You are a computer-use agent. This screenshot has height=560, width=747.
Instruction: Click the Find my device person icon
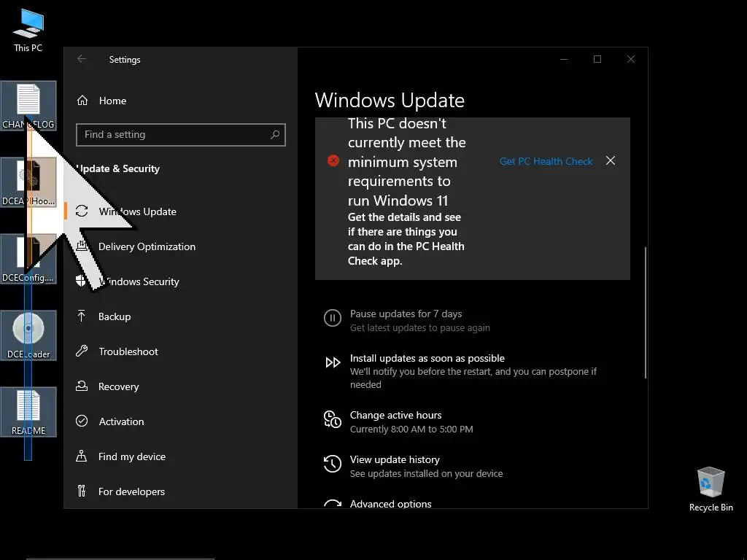pyautogui.click(x=82, y=456)
